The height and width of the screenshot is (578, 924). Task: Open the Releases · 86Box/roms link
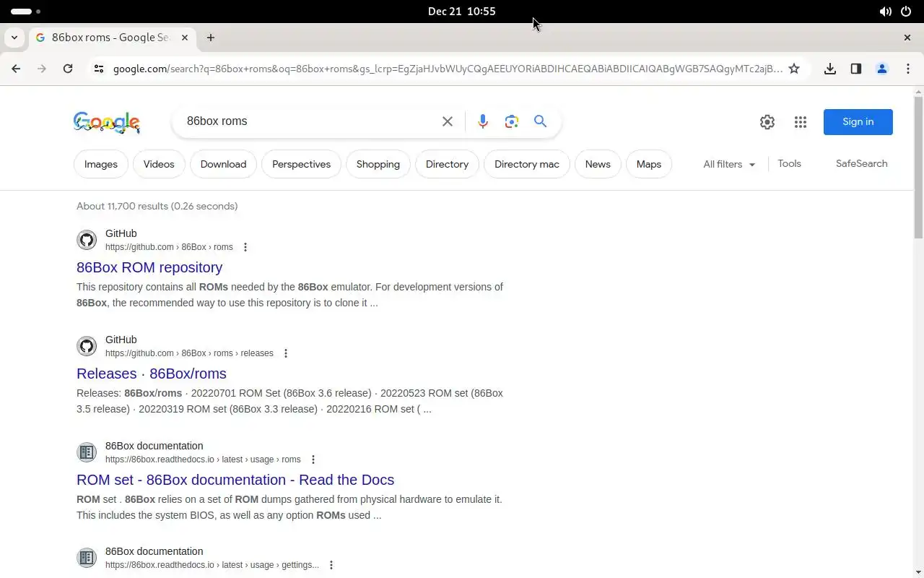click(152, 374)
